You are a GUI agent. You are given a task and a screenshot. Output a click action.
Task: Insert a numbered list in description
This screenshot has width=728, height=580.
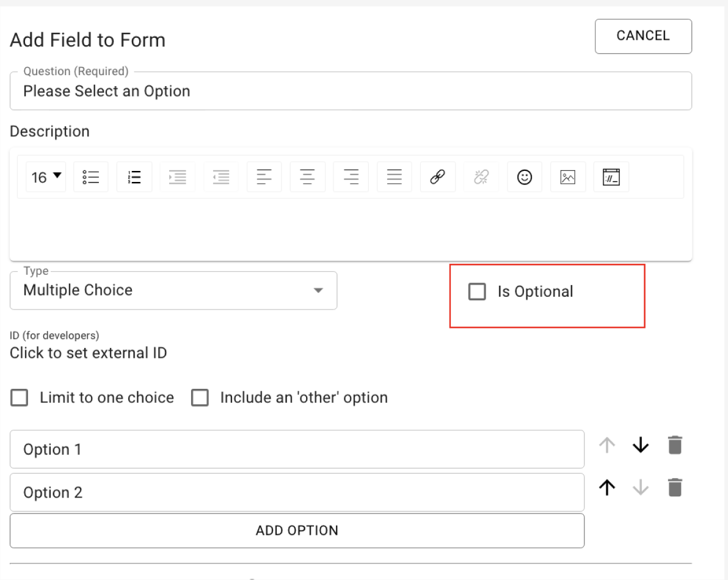pyautogui.click(x=134, y=177)
